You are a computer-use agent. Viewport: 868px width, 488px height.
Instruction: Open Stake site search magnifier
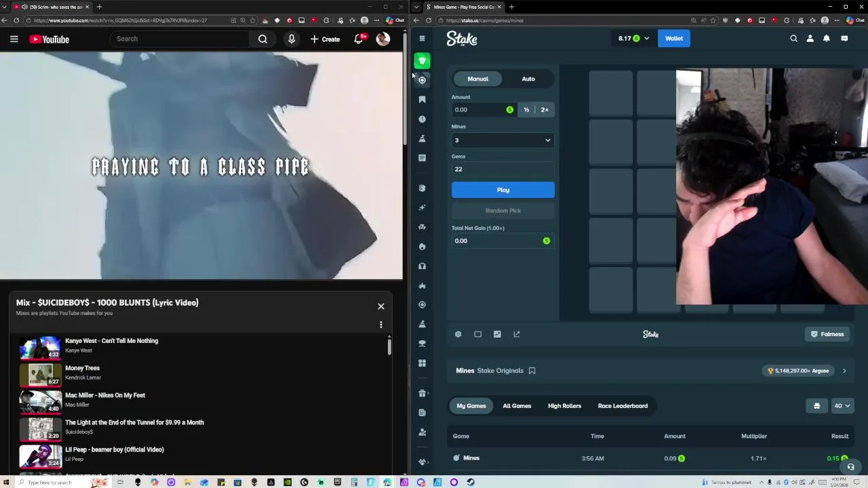(793, 39)
